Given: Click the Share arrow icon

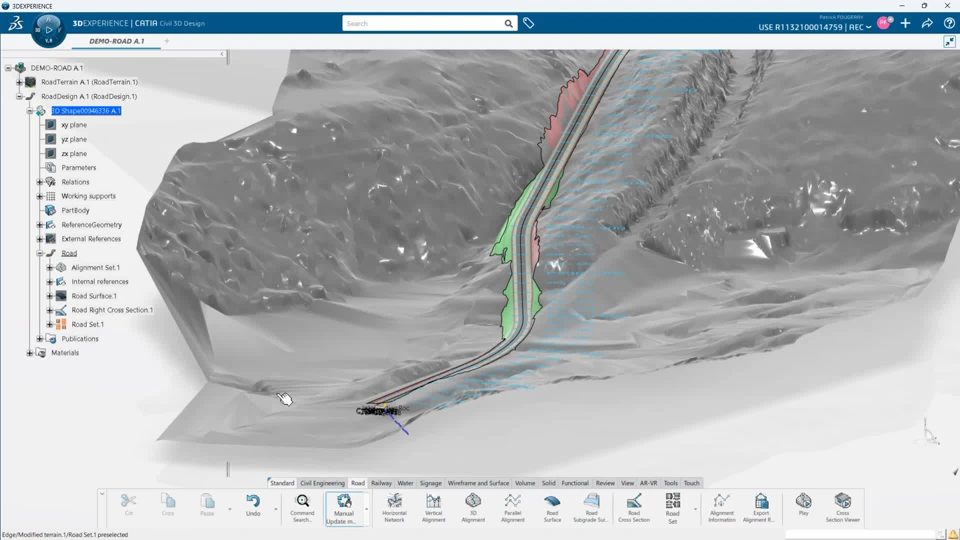Looking at the screenshot, I should click(x=928, y=23).
